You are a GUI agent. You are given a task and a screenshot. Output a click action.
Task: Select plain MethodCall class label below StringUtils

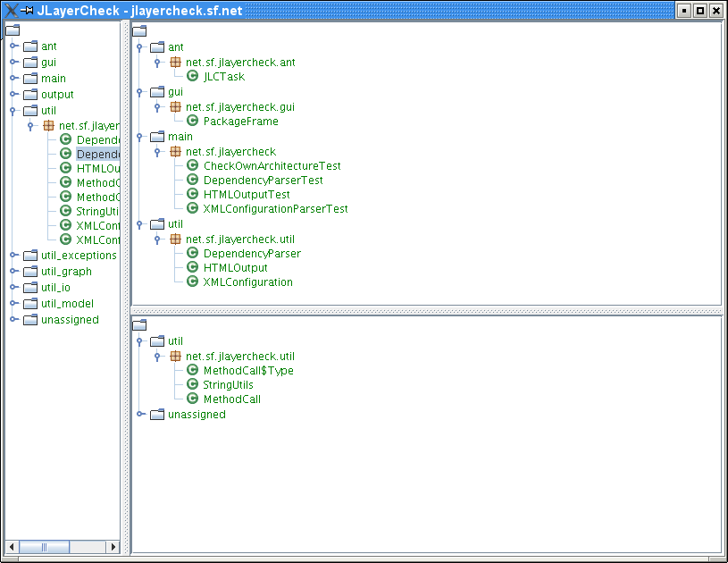[x=232, y=399]
